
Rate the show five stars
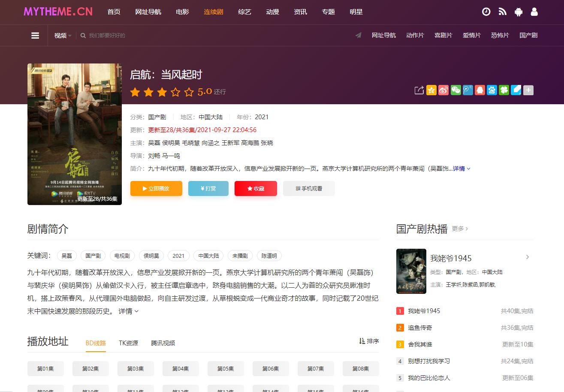(189, 92)
